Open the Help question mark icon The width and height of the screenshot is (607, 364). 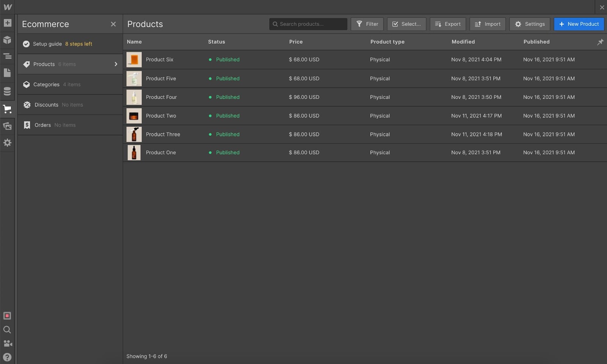pyautogui.click(x=7, y=357)
